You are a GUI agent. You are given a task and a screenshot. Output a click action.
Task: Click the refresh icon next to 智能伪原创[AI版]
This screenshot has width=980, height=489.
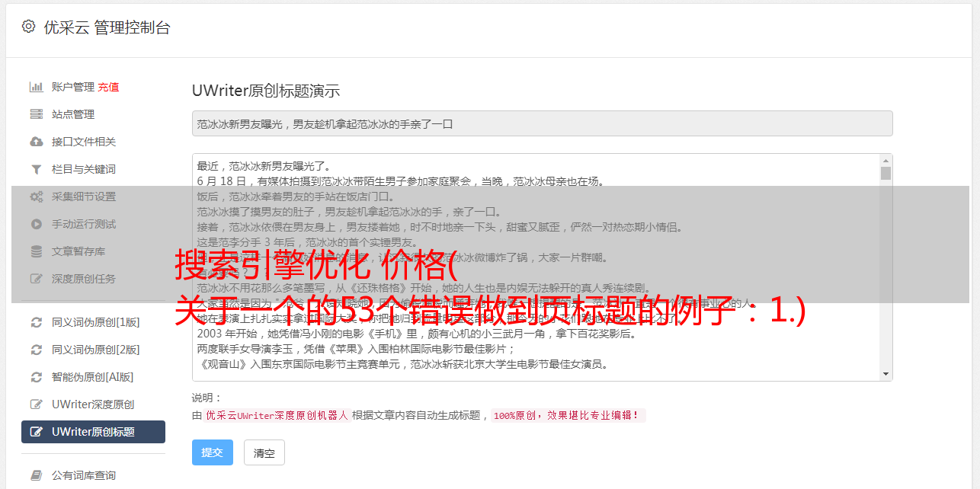point(36,377)
